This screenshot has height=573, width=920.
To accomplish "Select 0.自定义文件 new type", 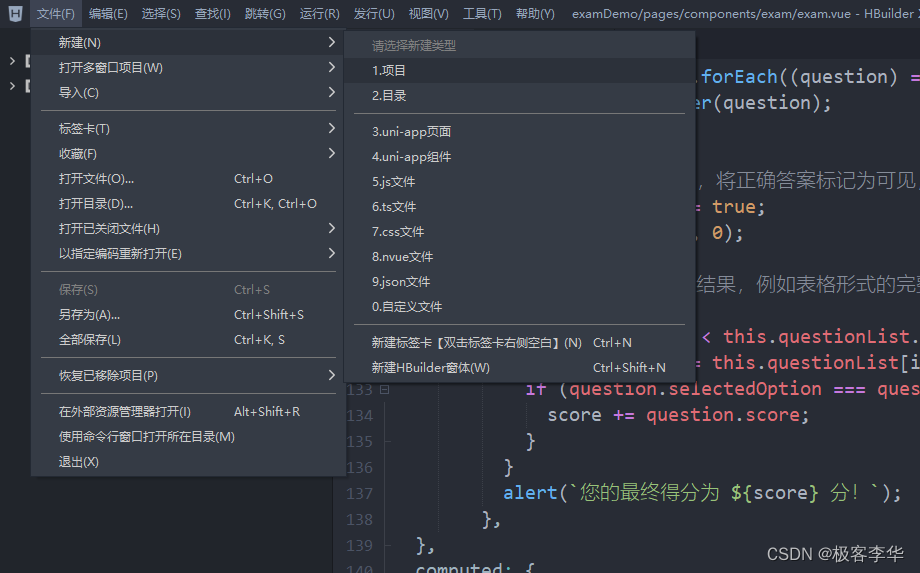I will pyautogui.click(x=519, y=307).
